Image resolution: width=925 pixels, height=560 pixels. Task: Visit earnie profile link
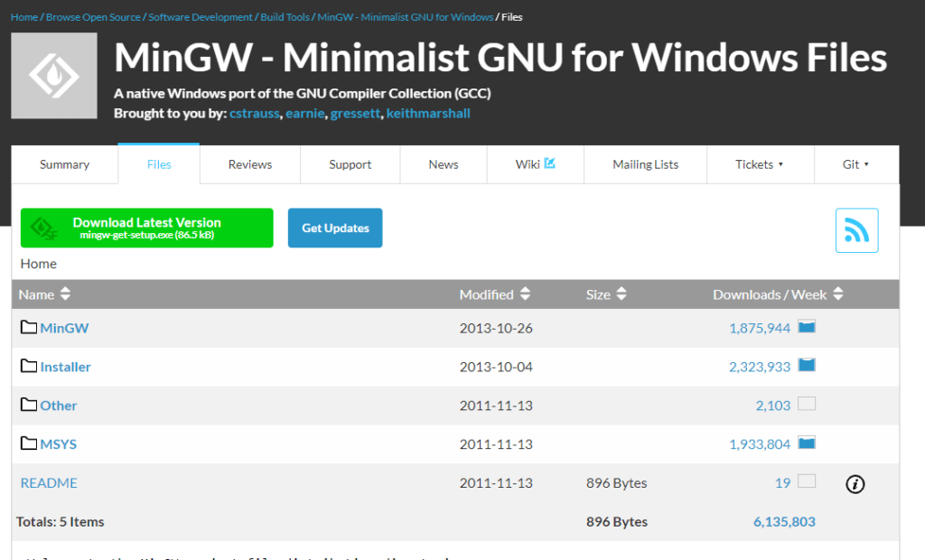tap(305, 113)
